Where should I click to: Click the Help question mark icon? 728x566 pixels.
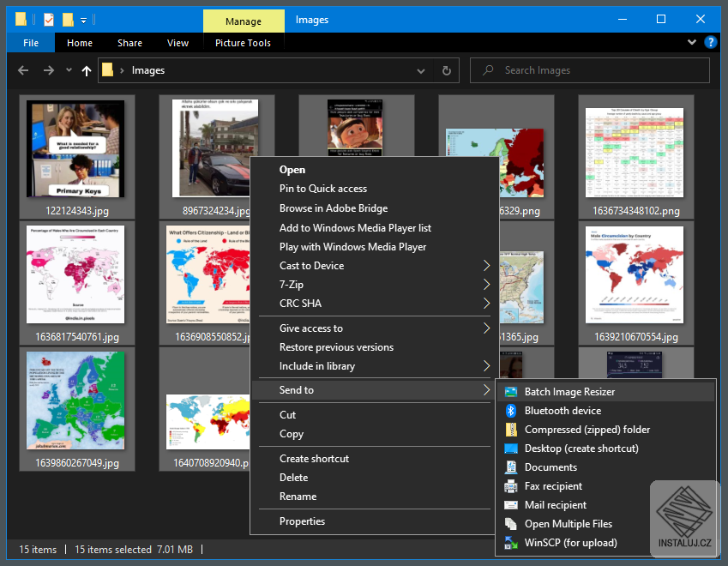[710, 42]
